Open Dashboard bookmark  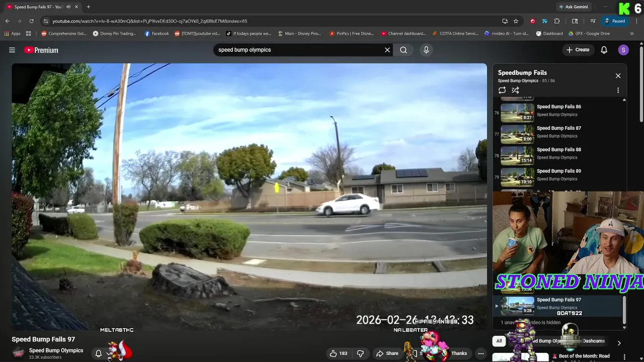[x=549, y=34]
